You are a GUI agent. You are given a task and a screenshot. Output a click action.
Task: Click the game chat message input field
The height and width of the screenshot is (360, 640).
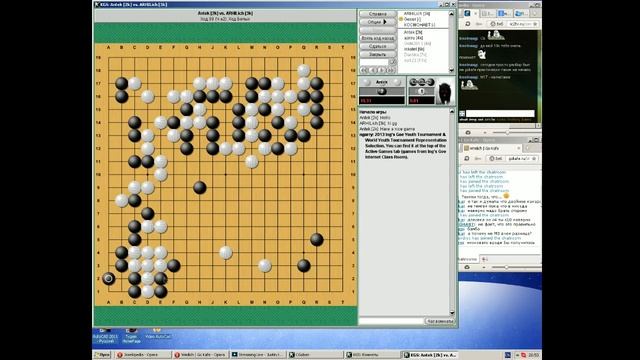click(391, 321)
